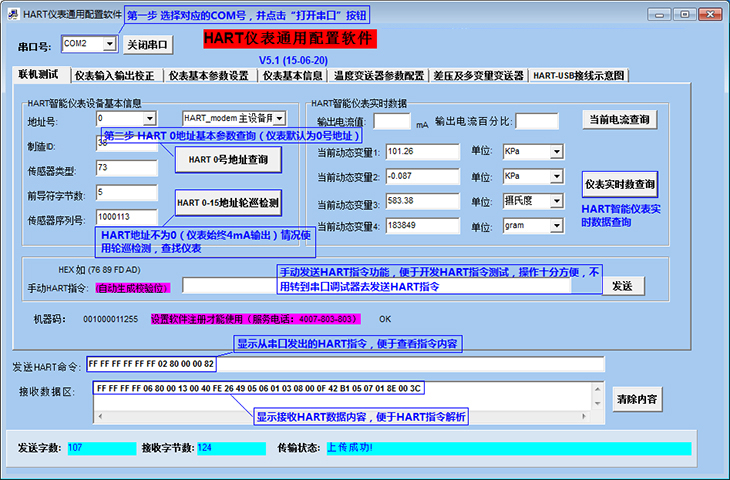Click the application icon in title bar
The width and height of the screenshot is (730, 480).
11,14
